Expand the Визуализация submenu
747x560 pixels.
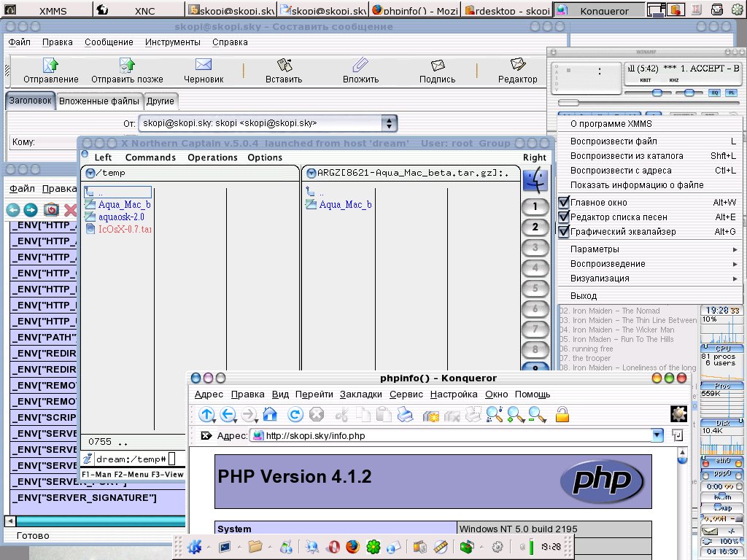point(649,278)
